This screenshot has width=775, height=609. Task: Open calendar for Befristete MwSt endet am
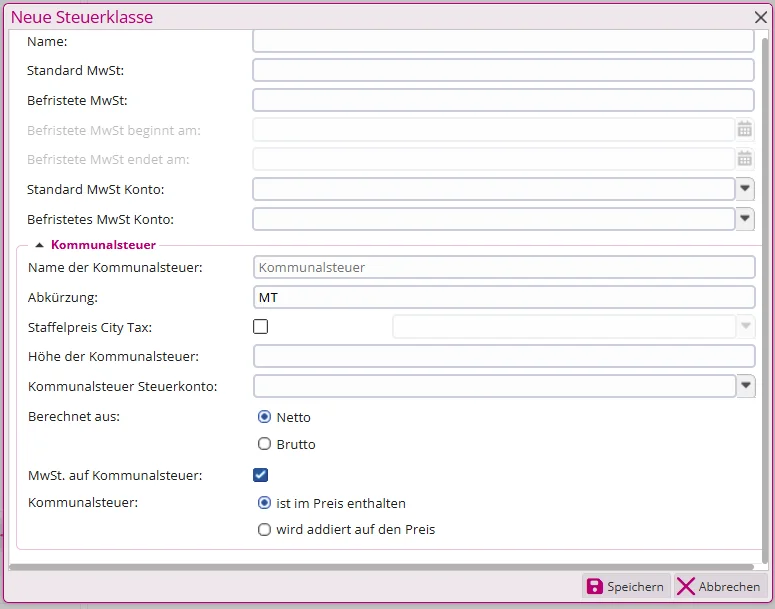744,159
